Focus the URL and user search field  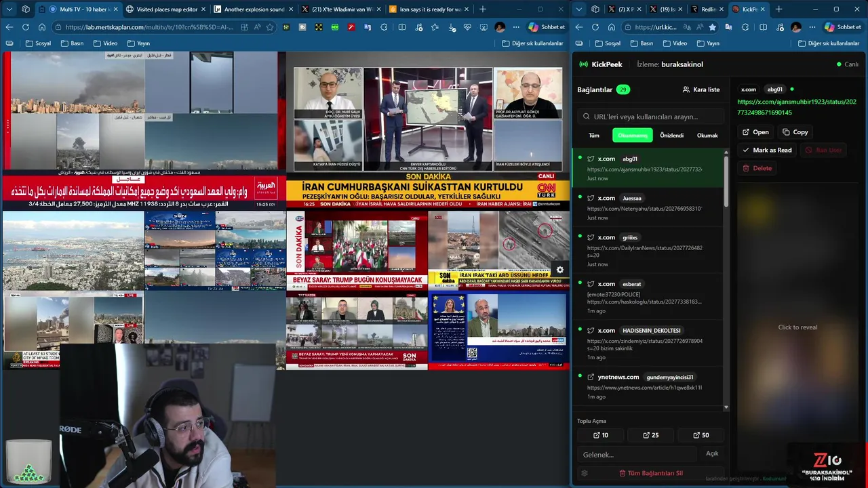[651, 117]
